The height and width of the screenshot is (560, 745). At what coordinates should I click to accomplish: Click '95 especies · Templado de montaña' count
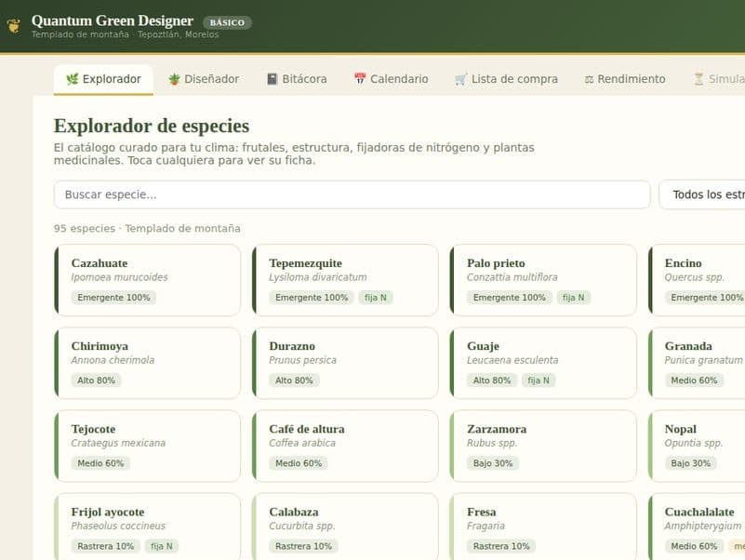coord(147,229)
